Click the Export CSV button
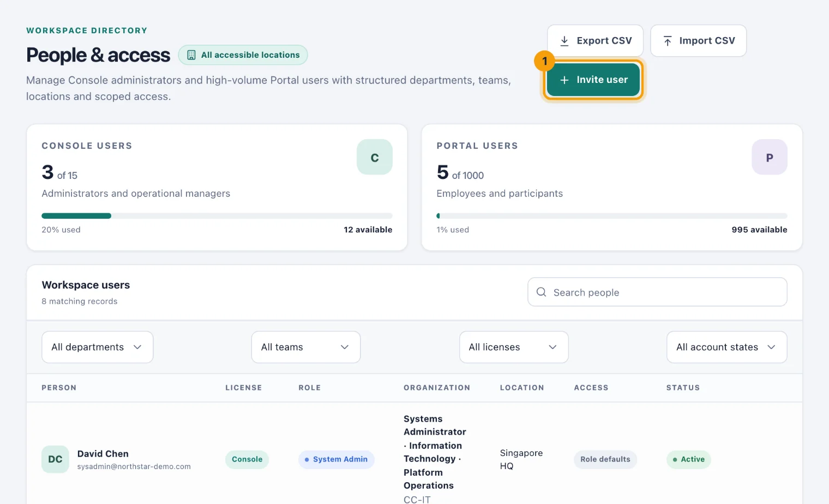 click(596, 41)
